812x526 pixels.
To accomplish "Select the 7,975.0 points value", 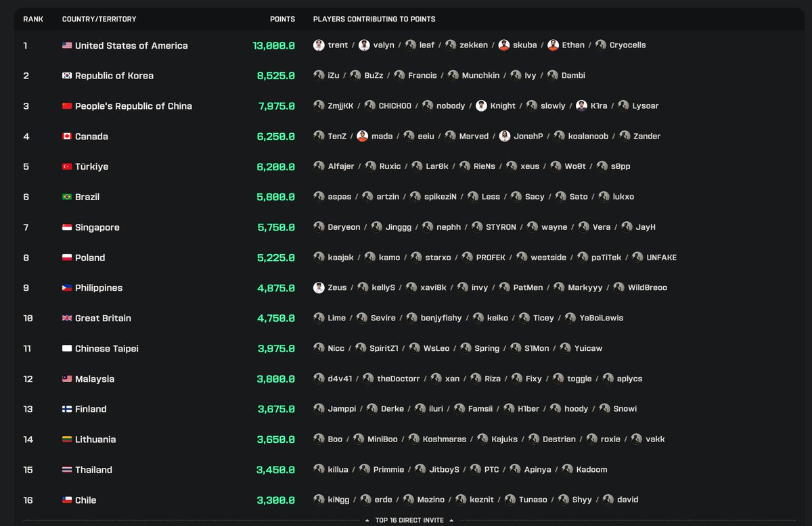I will click(x=276, y=106).
